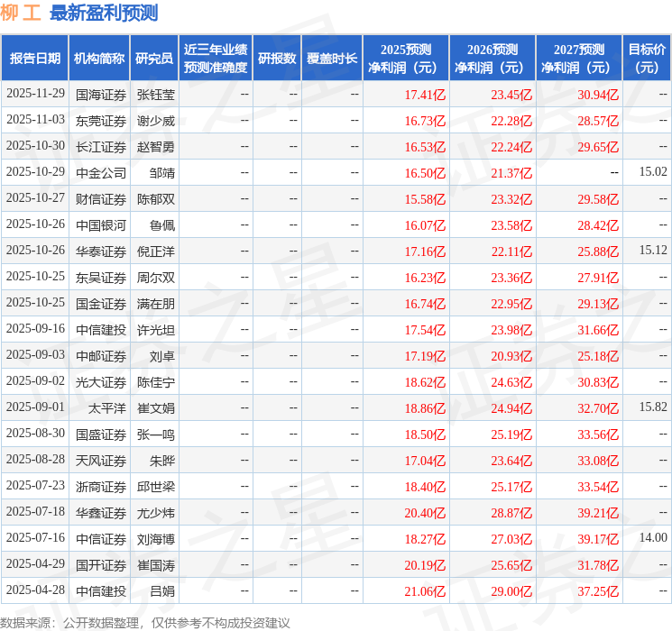Click the 2026预测净利润 column header

492,58
